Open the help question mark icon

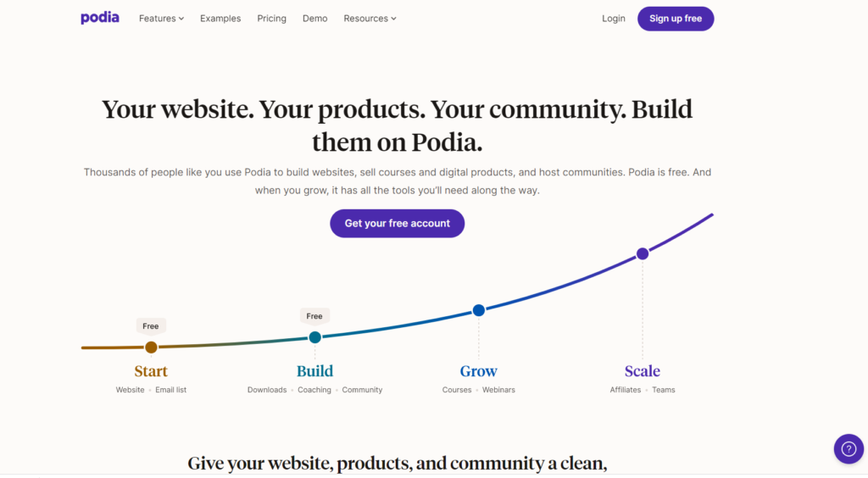click(849, 448)
